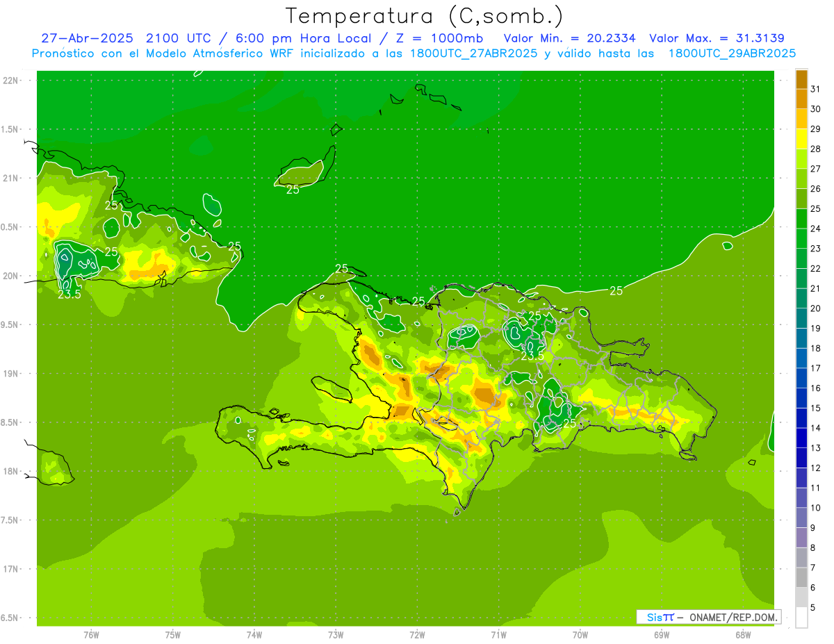834x644 pixels.
Task: Click the '68W' longitude axis label
Action: [743, 635]
